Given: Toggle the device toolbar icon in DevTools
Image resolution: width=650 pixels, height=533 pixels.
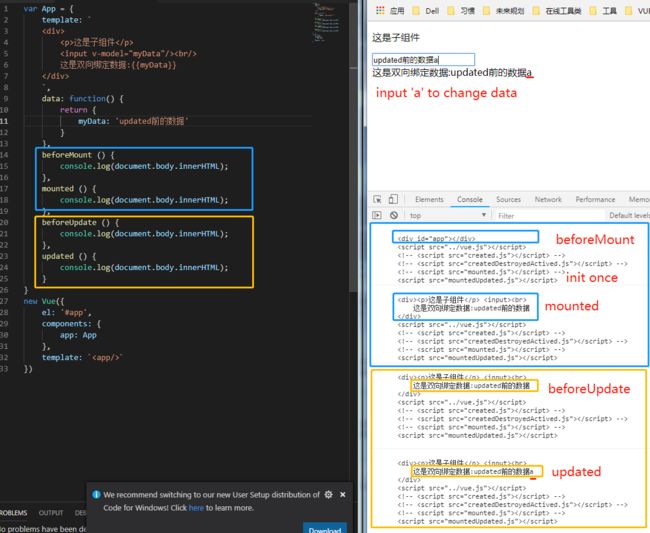Looking at the screenshot, I should tap(393, 199).
